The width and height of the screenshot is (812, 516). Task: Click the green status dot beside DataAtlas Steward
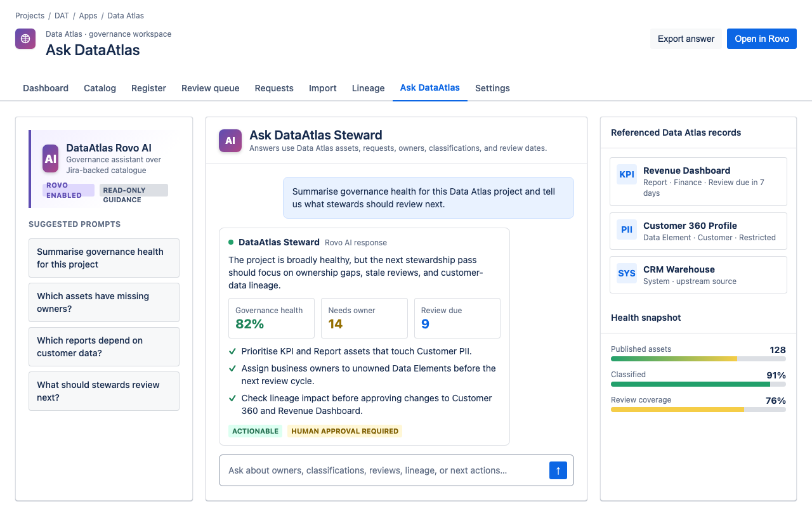pos(231,242)
